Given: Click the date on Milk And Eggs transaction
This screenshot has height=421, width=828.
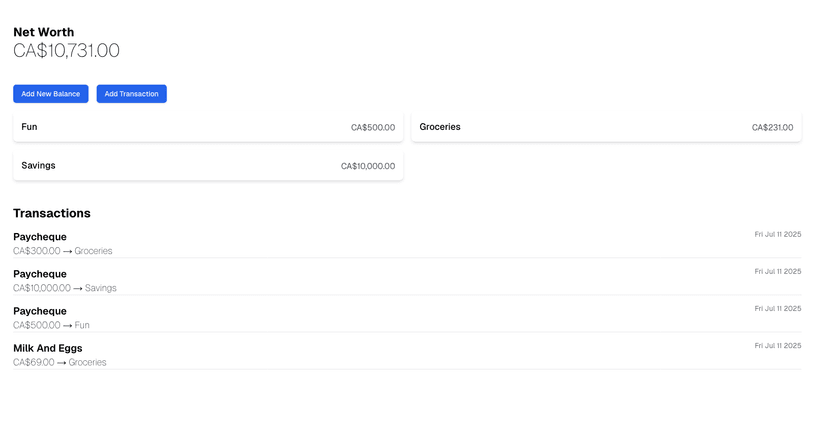Looking at the screenshot, I should (777, 346).
